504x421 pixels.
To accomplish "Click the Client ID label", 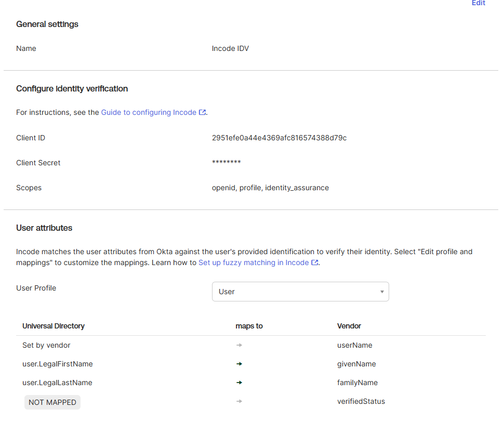I will (x=31, y=138).
